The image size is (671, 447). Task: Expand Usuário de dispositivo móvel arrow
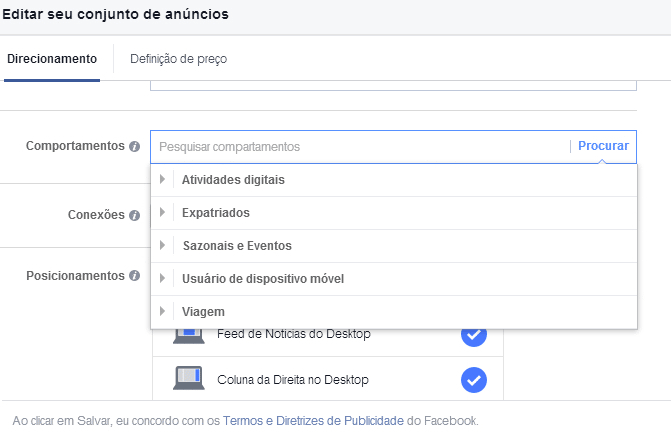163,279
